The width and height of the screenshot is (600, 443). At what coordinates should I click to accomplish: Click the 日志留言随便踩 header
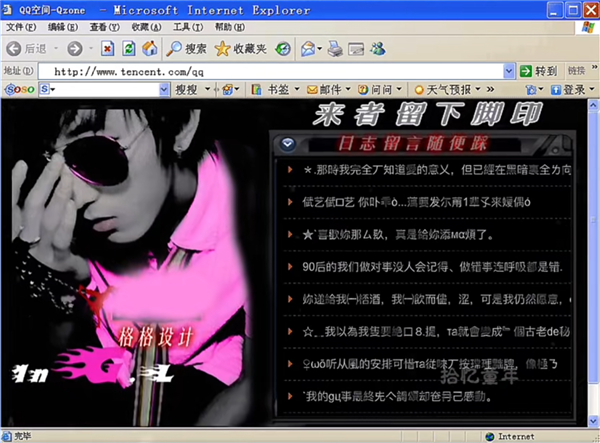point(413,143)
